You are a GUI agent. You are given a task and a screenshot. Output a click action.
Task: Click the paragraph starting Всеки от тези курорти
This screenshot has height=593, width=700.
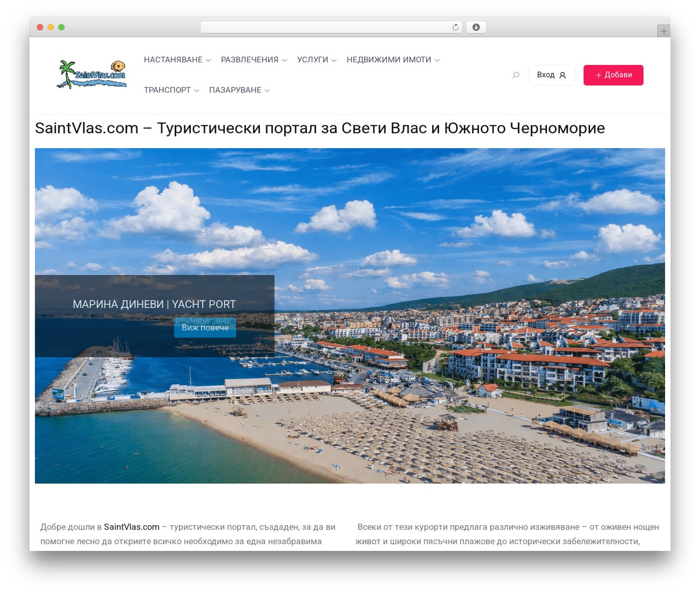pos(507,534)
